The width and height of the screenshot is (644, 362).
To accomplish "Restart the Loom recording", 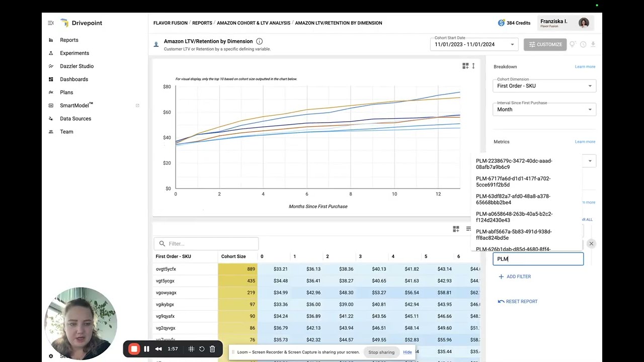I will [202, 349].
